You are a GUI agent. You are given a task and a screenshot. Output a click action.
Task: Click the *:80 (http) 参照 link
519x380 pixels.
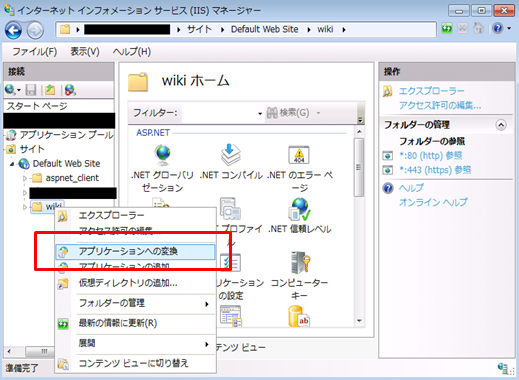(430, 156)
